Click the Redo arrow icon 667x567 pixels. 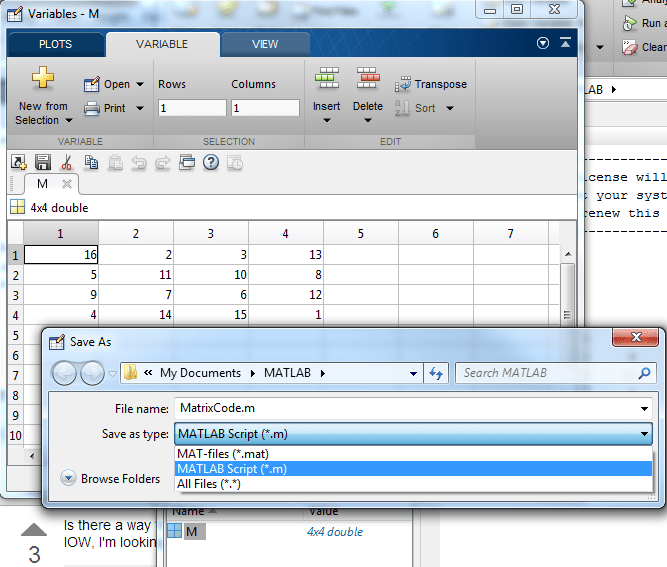(x=162, y=162)
